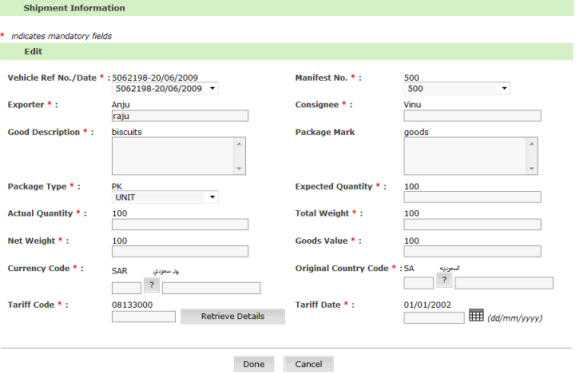Click the package type value PK
584x374 pixels.
point(117,186)
